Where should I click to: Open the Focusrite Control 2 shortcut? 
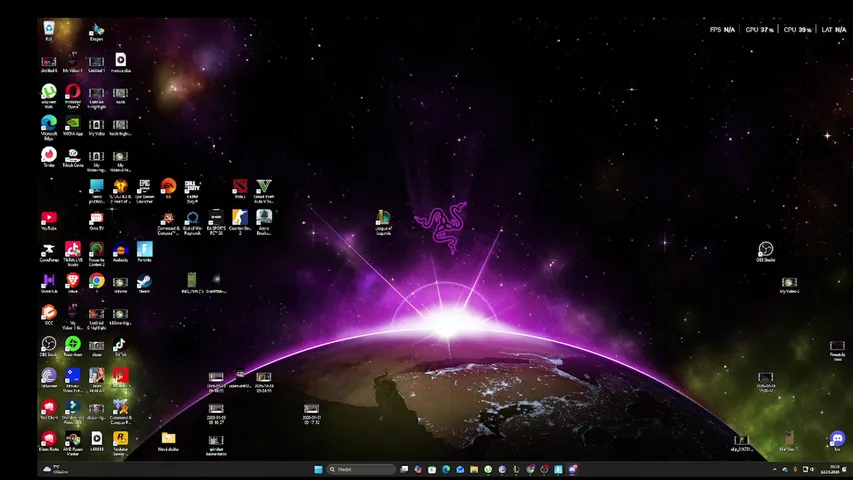point(97,254)
